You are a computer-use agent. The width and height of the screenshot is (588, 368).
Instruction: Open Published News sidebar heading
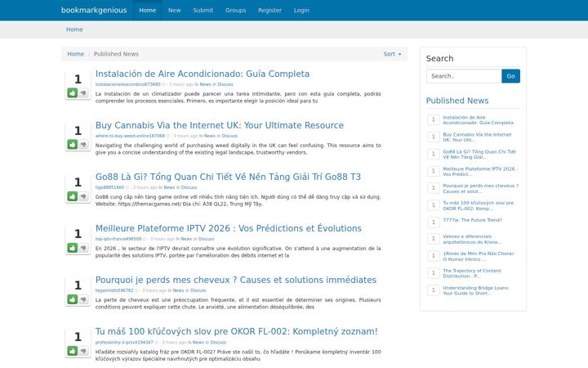tap(457, 101)
